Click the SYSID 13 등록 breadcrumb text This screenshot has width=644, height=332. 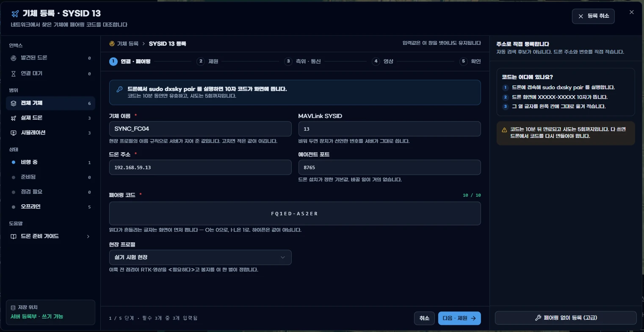click(167, 44)
